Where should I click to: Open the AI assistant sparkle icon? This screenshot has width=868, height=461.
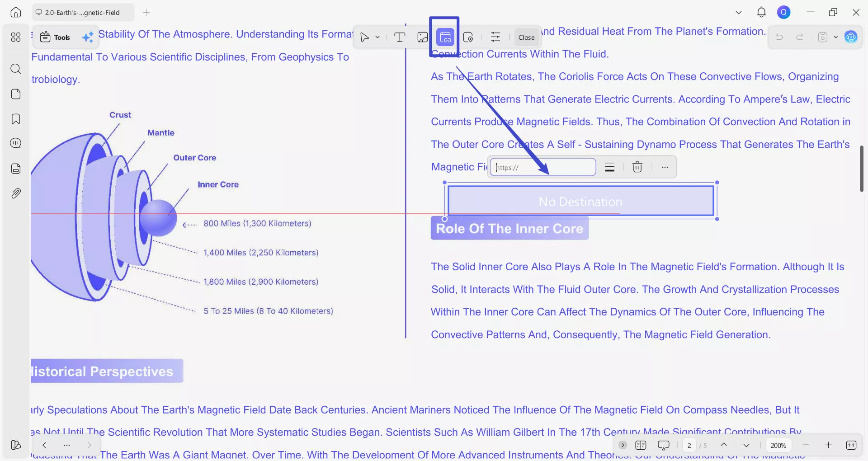[88, 37]
